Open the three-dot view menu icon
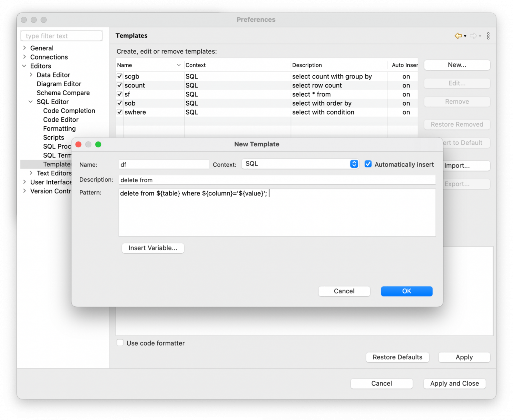Viewport: 513px width, 420px height. point(488,36)
